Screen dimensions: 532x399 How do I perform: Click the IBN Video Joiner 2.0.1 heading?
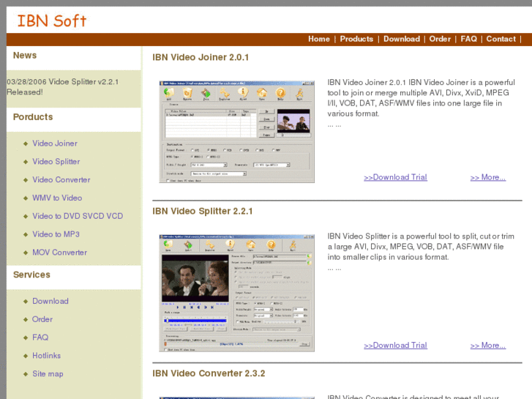[x=201, y=57]
